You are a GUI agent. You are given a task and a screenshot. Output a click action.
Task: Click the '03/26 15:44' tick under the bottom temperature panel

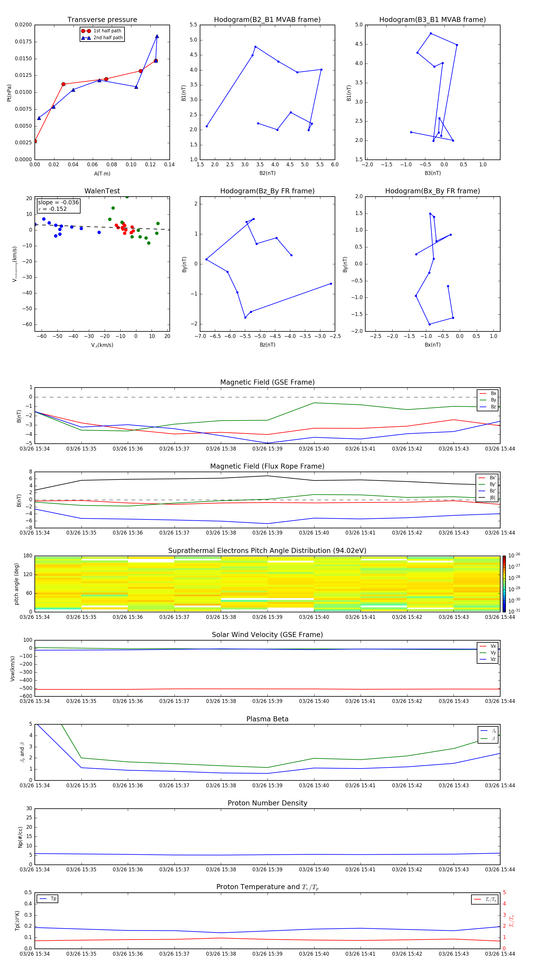point(500,954)
